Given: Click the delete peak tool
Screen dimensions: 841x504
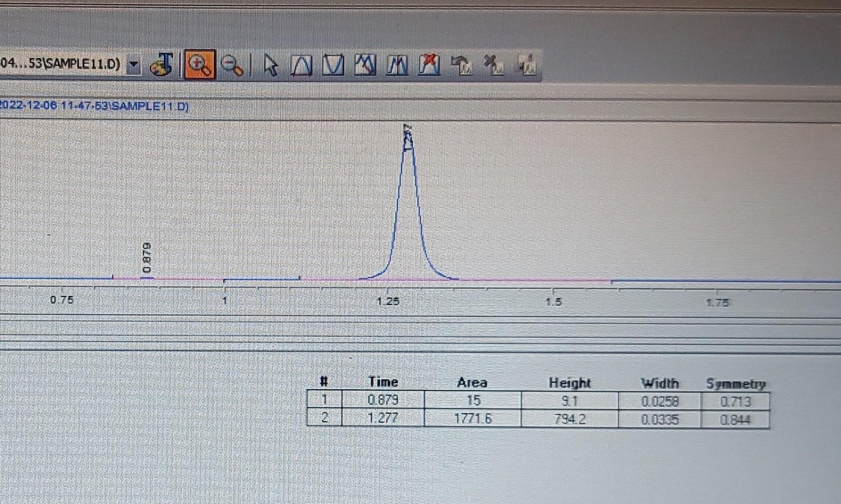Looking at the screenshot, I should 429,65.
